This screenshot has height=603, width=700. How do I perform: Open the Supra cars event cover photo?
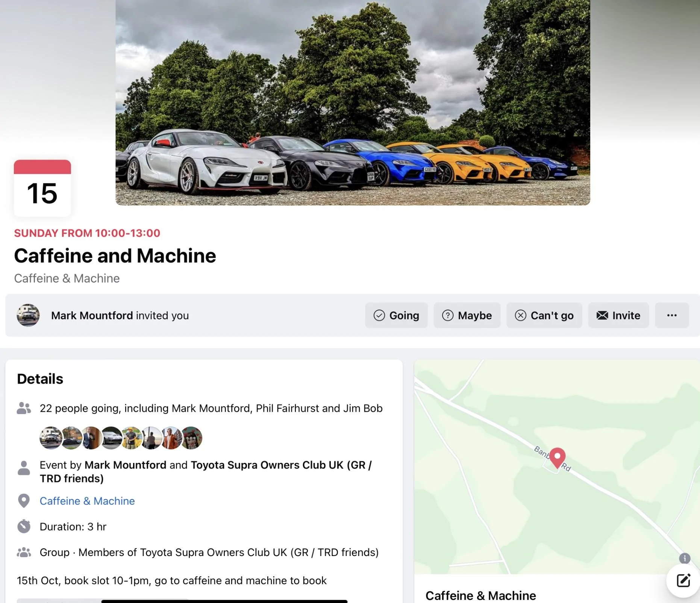pos(353,103)
